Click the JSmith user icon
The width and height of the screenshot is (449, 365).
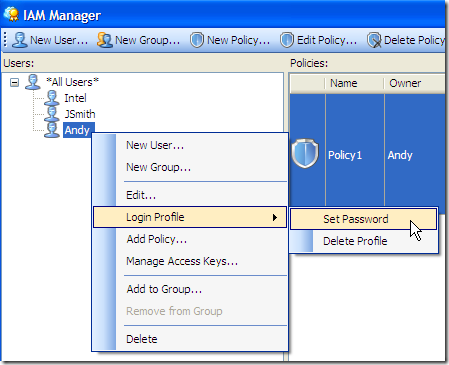[x=52, y=114]
